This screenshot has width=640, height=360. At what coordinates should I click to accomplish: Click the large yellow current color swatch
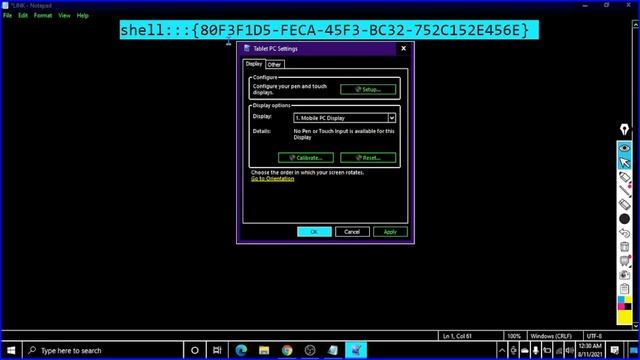624,317
